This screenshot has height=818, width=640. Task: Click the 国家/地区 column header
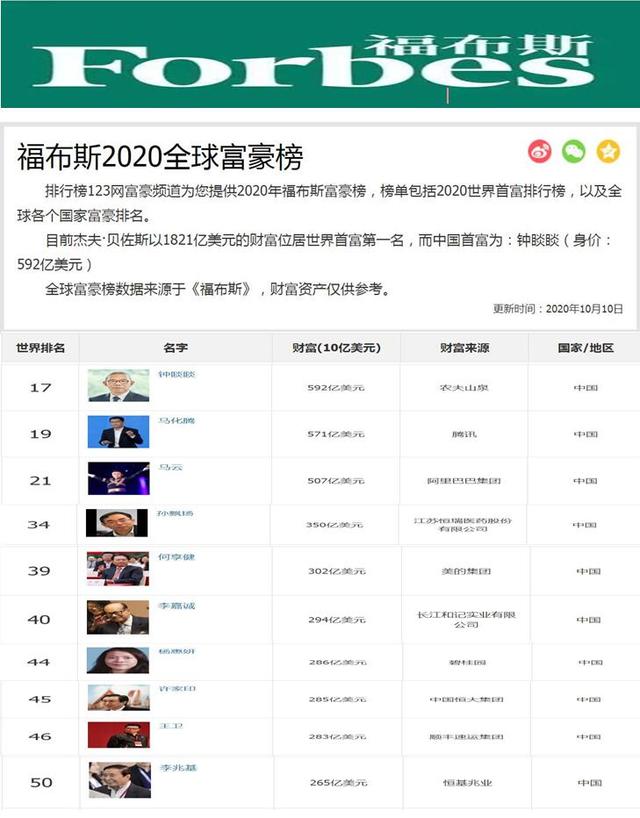[585, 348]
